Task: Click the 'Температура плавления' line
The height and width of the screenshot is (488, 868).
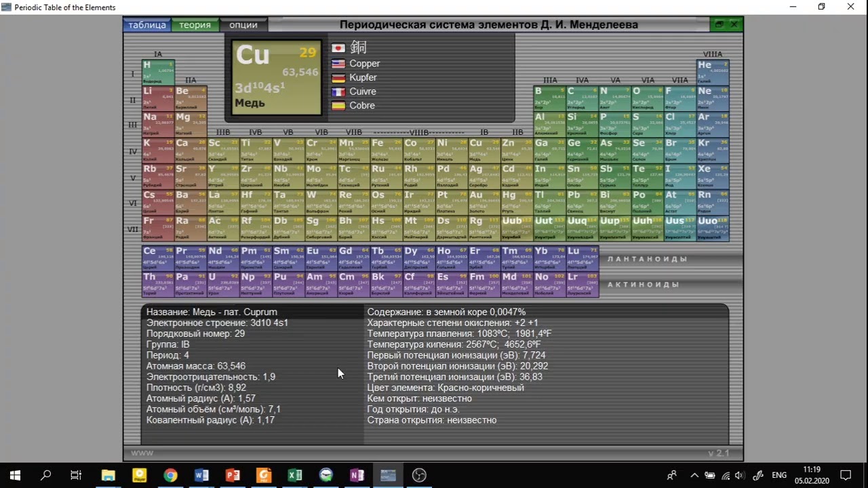Action: coord(460,333)
